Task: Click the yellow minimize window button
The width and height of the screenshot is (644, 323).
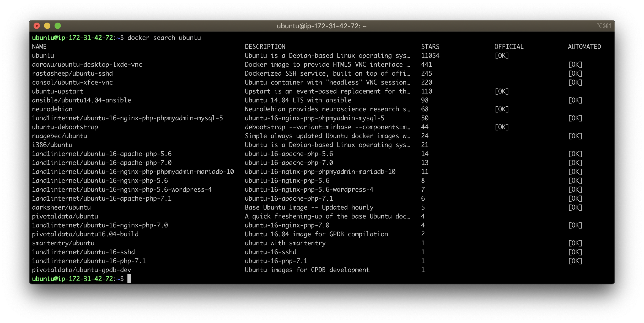Action: (47, 26)
